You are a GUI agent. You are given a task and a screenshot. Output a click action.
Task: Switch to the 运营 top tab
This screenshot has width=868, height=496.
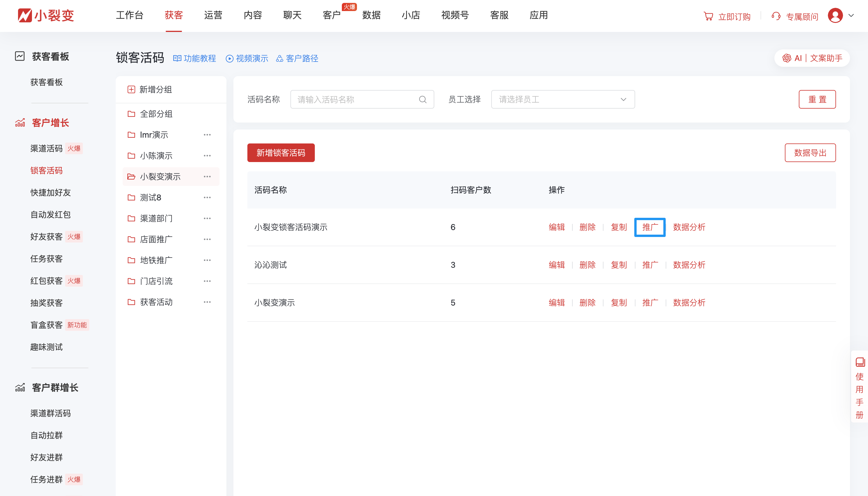click(213, 15)
